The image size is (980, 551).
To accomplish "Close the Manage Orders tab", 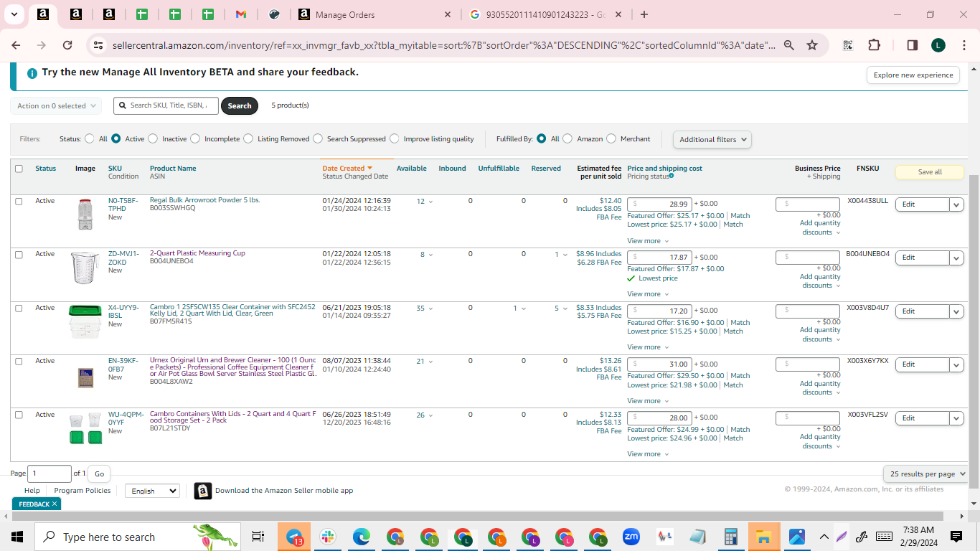I will [x=448, y=14].
